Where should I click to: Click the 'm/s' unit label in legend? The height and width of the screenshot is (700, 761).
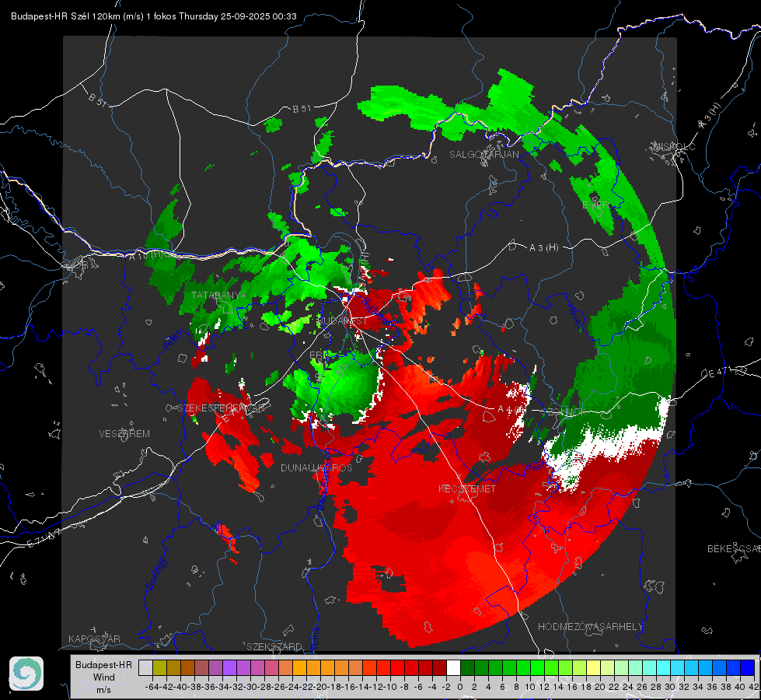103,690
